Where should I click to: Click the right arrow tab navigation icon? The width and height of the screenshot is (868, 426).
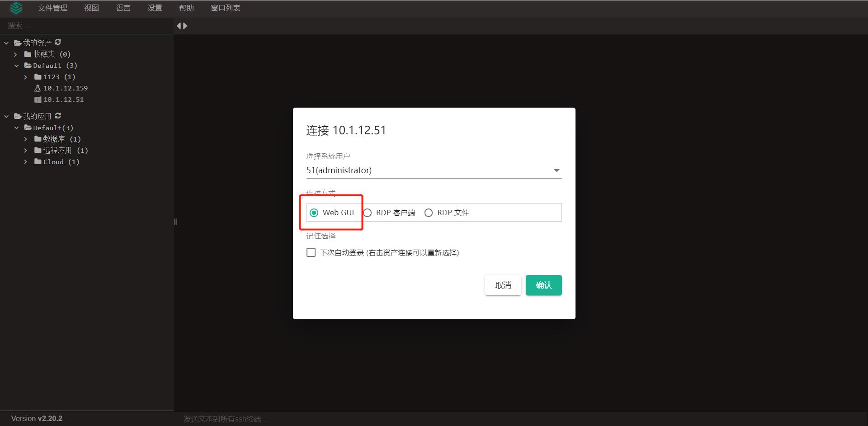coord(185,26)
